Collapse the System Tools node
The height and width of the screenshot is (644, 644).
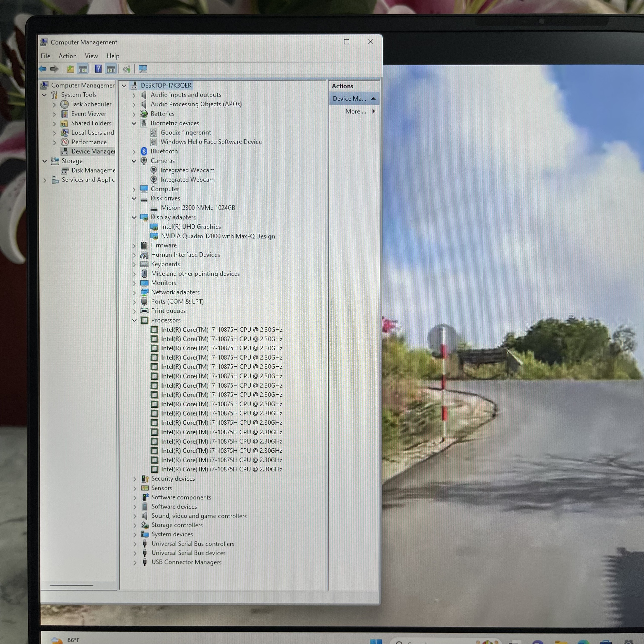pyautogui.click(x=44, y=95)
